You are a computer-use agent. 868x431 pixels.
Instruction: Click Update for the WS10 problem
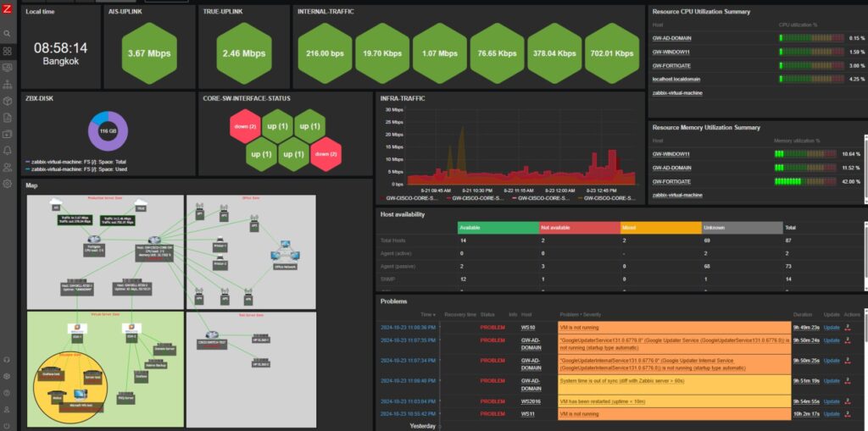click(x=832, y=328)
